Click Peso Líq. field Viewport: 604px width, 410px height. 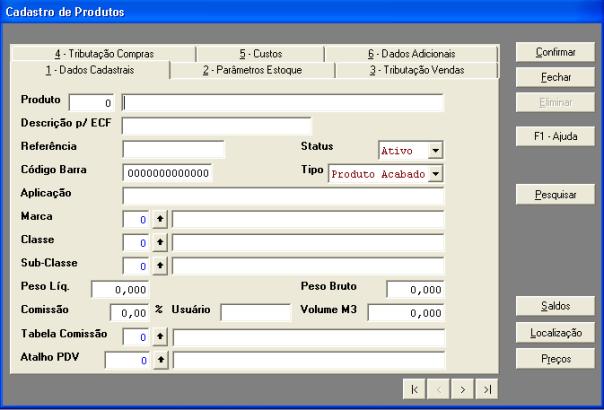[x=120, y=289]
